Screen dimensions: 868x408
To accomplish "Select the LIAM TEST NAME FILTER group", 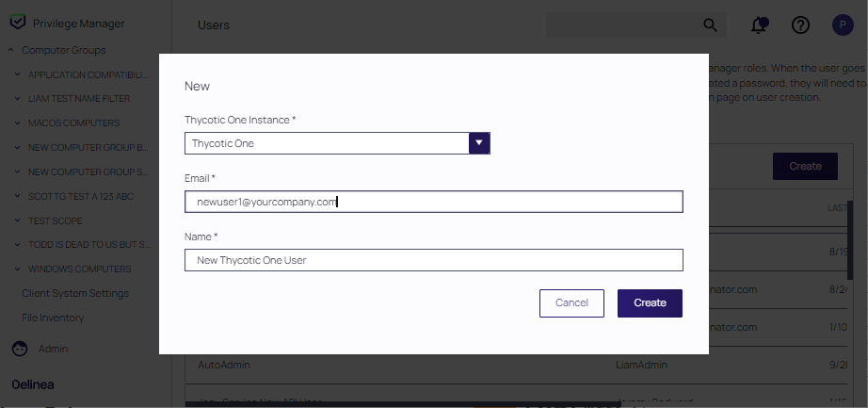I will coord(79,98).
